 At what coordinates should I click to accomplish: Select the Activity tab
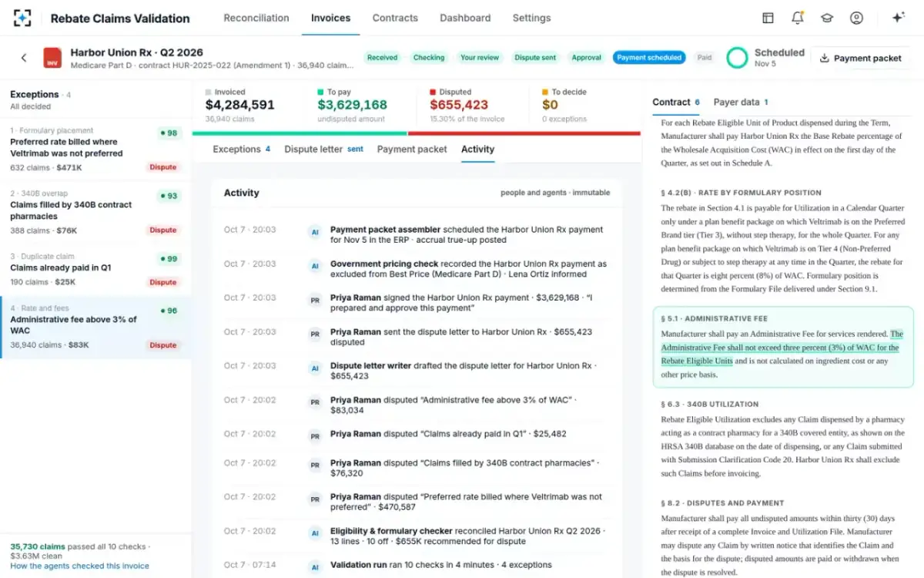(478, 149)
